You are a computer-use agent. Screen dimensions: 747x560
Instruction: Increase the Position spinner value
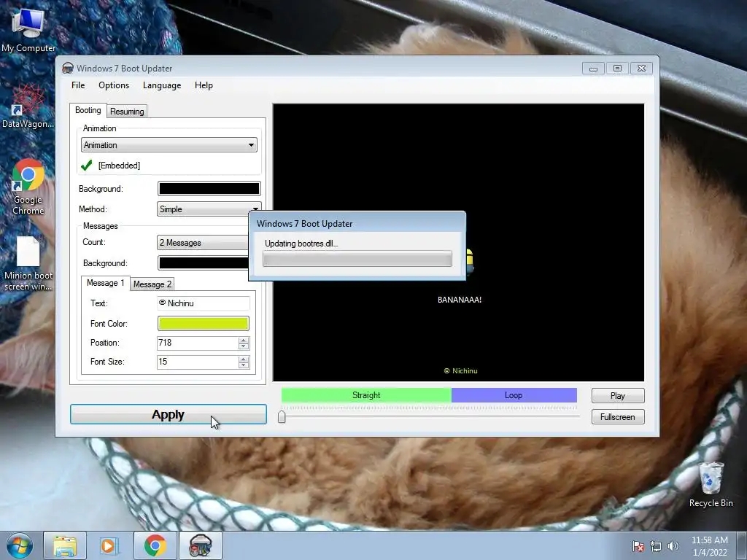click(244, 340)
